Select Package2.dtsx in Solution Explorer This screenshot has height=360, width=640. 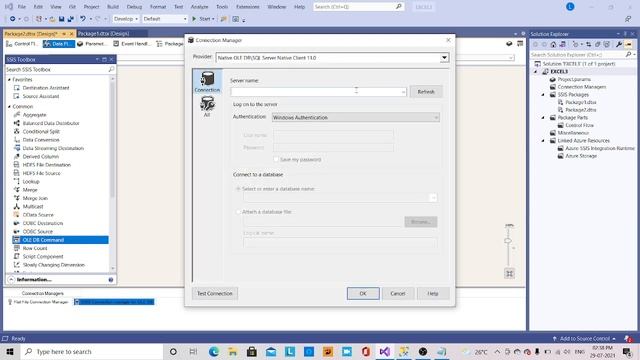click(581, 110)
